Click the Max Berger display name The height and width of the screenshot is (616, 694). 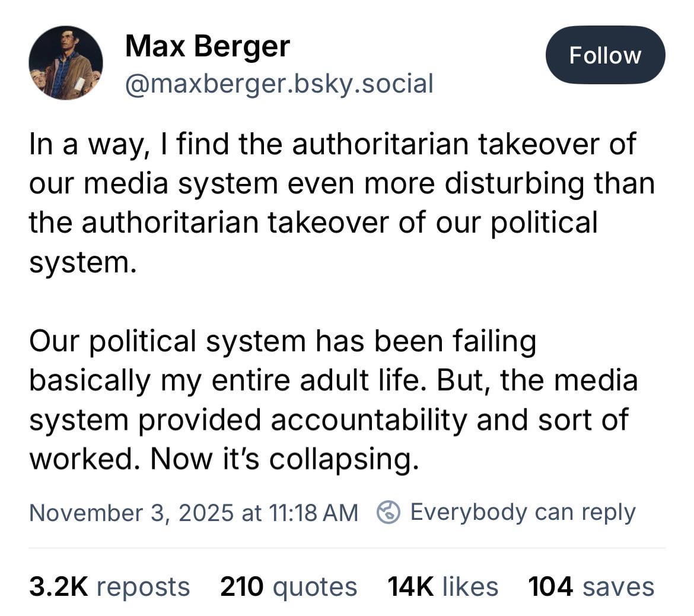pyautogui.click(x=208, y=46)
